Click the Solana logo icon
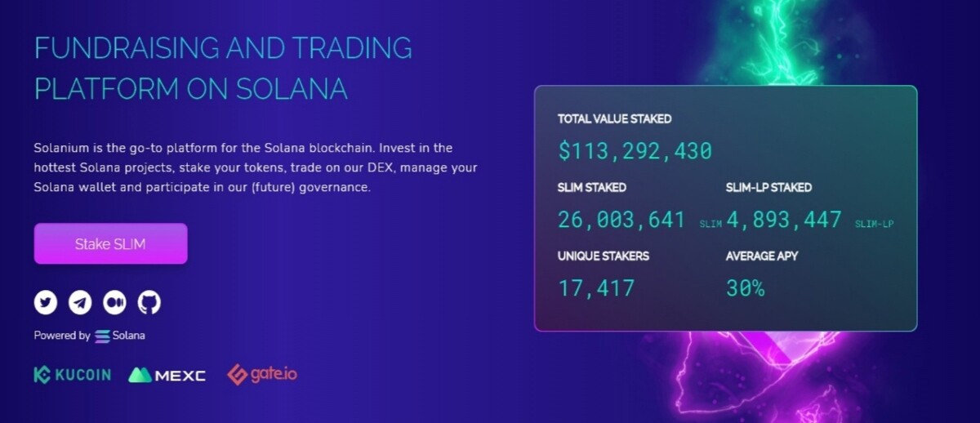 [x=102, y=336]
